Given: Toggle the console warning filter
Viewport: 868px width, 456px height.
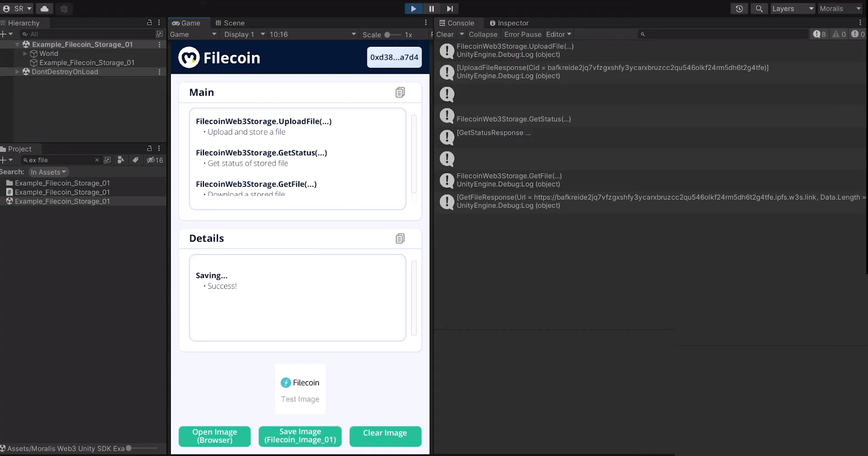Looking at the screenshot, I should click(x=839, y=34).
